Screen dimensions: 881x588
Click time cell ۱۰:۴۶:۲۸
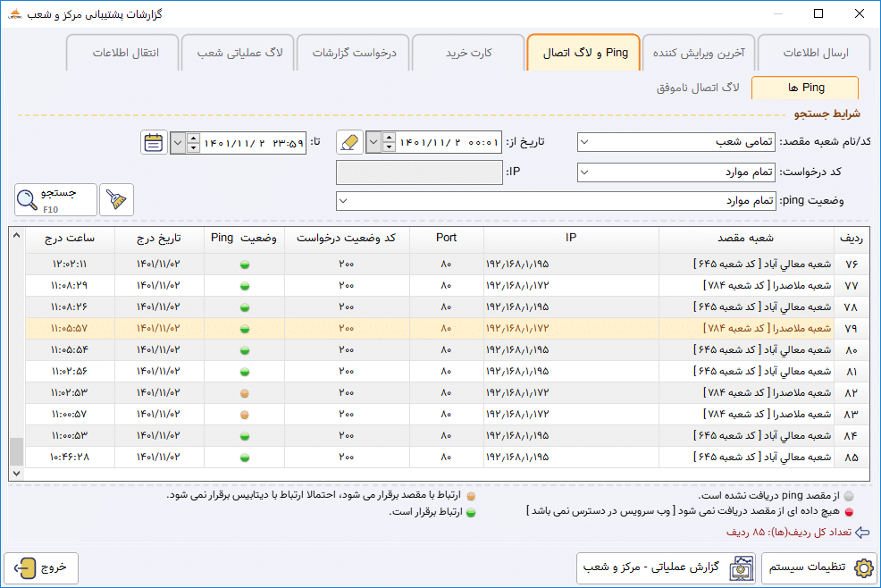point(70,458)
